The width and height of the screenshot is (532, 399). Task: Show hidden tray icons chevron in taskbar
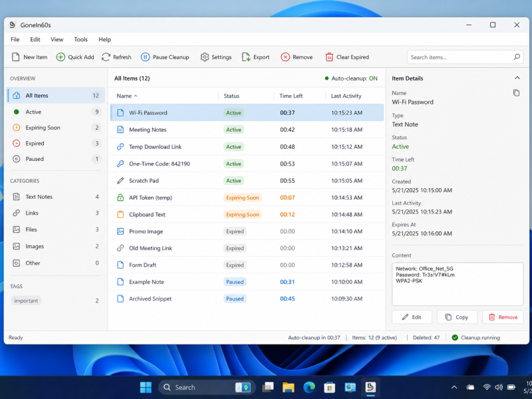pos(454,387)
